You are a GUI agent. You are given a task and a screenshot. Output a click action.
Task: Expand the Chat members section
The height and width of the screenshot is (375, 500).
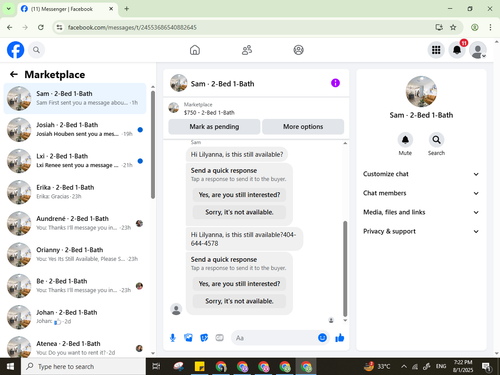pyautogui.click(x=421, y=193)
